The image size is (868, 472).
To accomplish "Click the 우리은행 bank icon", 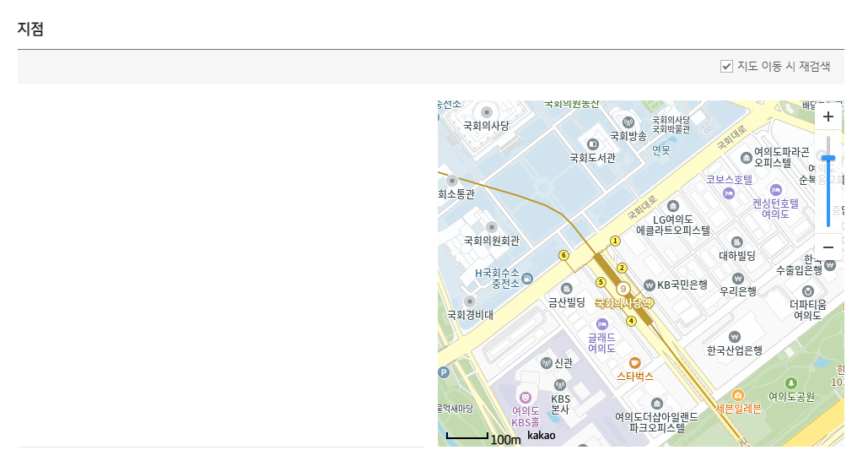I will point(737,278).
